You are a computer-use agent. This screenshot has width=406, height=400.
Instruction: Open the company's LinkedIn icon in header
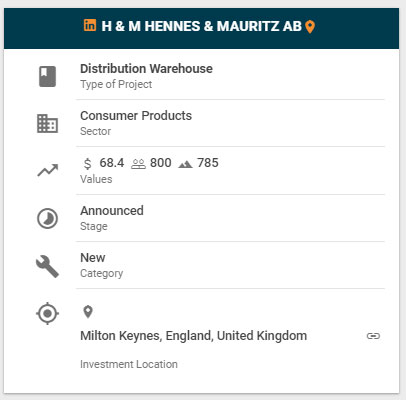click(x=90, y=25)
